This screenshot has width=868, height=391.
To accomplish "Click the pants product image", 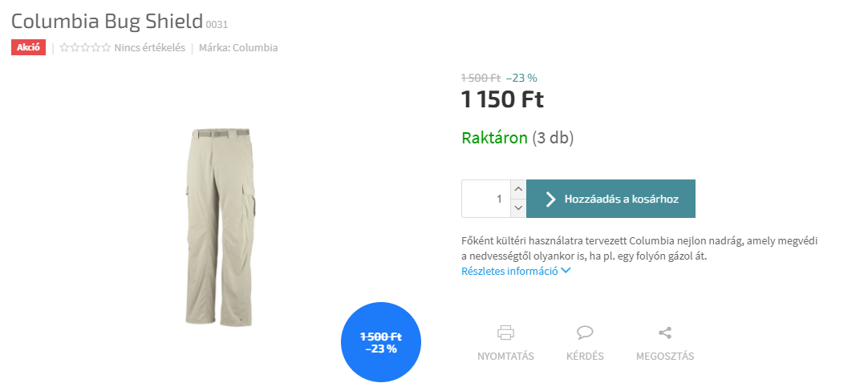I will [221, 228].
